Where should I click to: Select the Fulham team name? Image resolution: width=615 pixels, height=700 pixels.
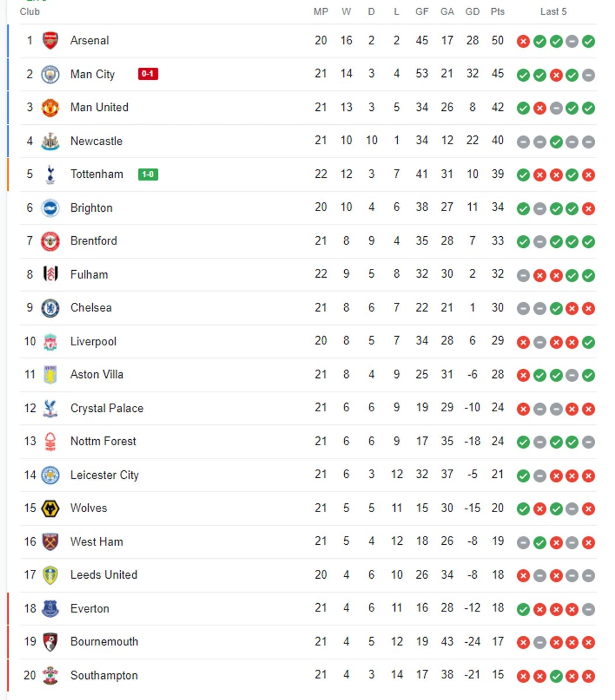click(89, 275)
